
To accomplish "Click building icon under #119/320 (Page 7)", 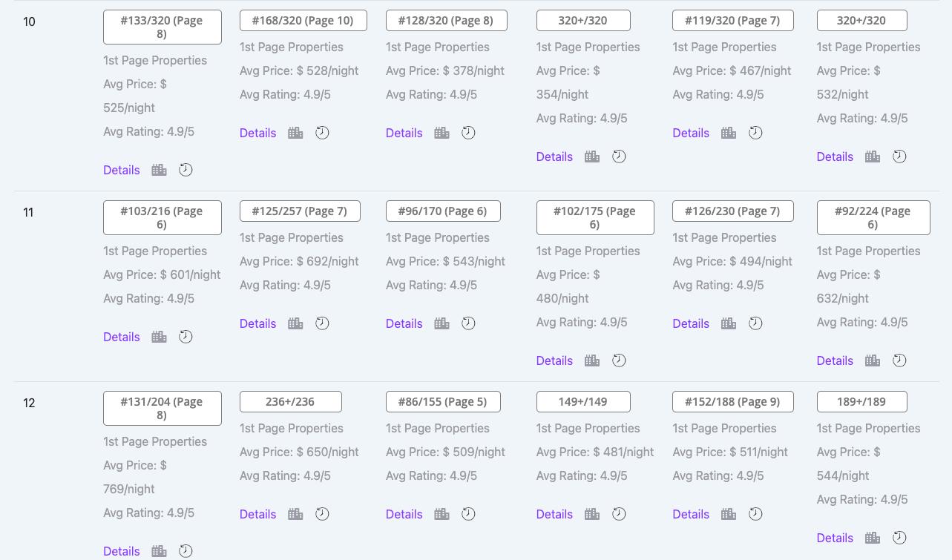I will point(729,133).
